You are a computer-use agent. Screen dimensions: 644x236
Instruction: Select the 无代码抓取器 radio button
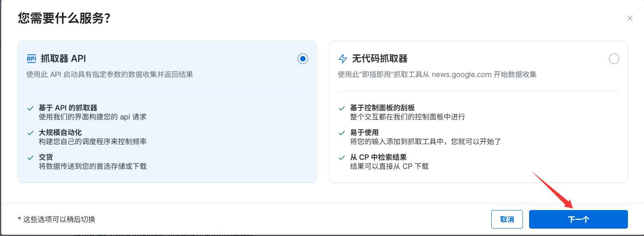click(614, 59)
